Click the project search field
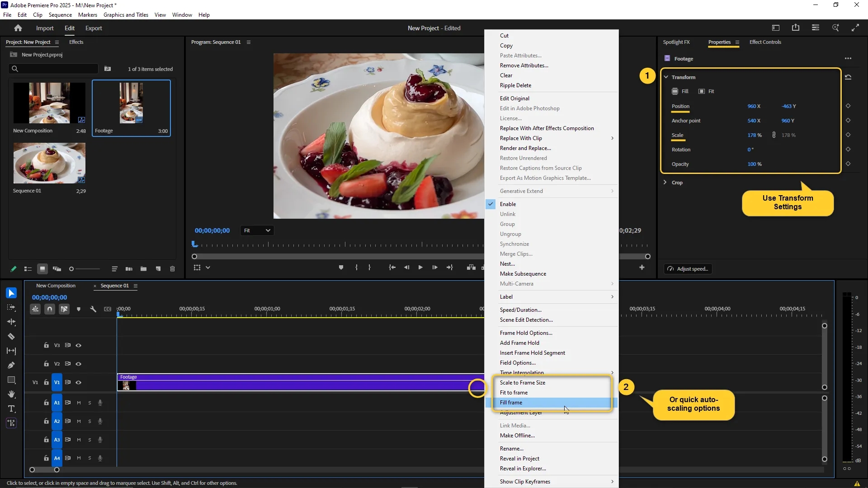 [53, 69]
